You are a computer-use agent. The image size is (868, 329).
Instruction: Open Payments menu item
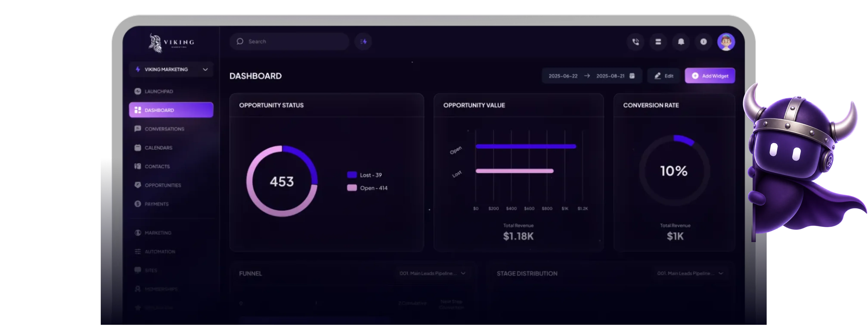coord(171,204)
